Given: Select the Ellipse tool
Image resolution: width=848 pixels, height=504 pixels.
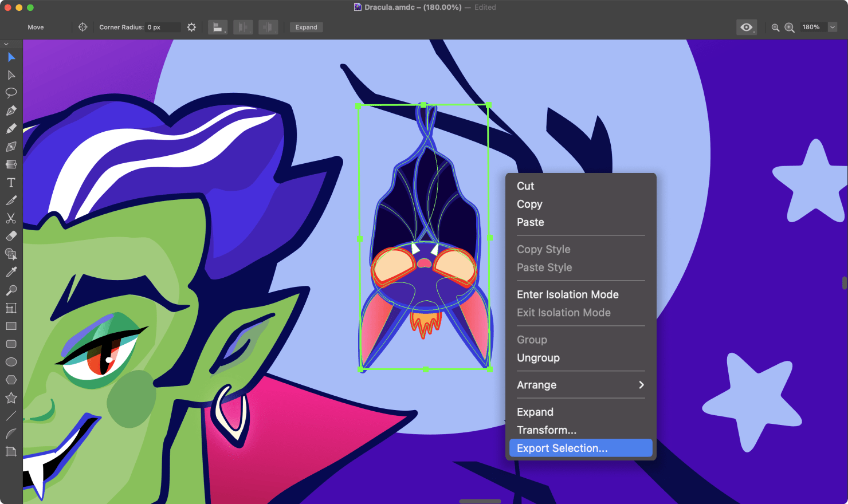Looking at the screenshot, I should 11,362.
